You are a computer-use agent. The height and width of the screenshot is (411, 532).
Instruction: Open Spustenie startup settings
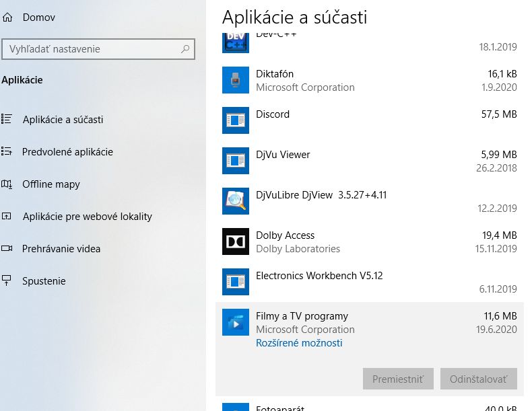pyautogui.click(x=44, y=281)
